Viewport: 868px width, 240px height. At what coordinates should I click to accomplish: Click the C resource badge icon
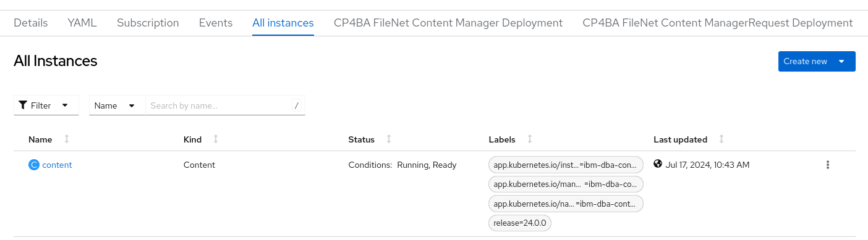(x=34, y=165)
